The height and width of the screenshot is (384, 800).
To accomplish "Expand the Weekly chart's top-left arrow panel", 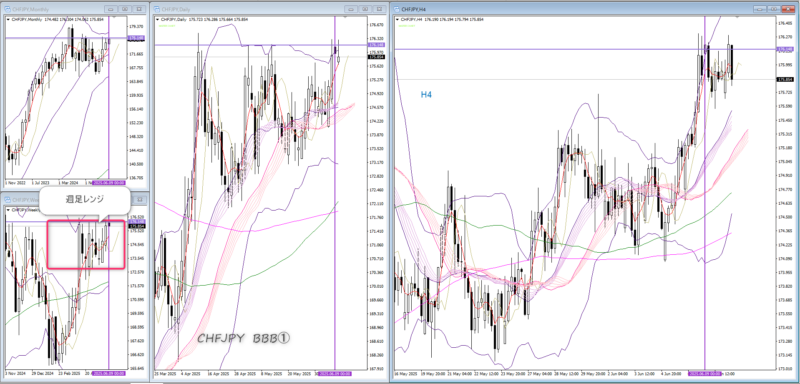I will tap(8, 210).
